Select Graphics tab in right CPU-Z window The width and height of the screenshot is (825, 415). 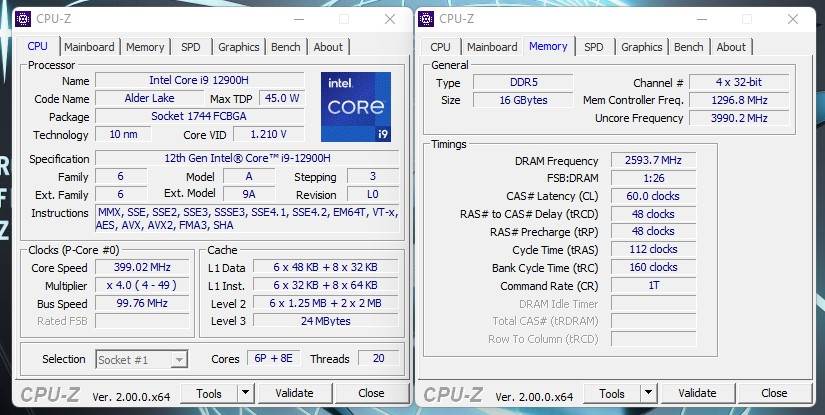[x=641, y=47]
